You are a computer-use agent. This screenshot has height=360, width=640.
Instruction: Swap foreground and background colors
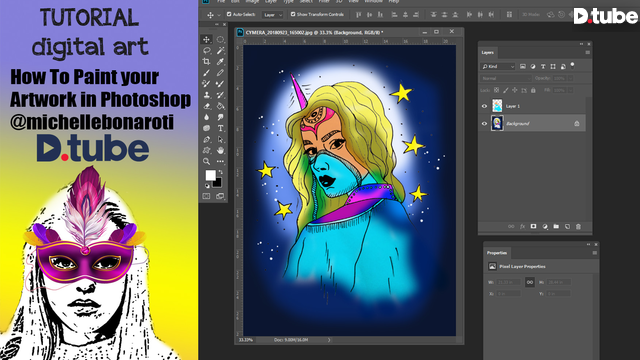tap(221, 173)
